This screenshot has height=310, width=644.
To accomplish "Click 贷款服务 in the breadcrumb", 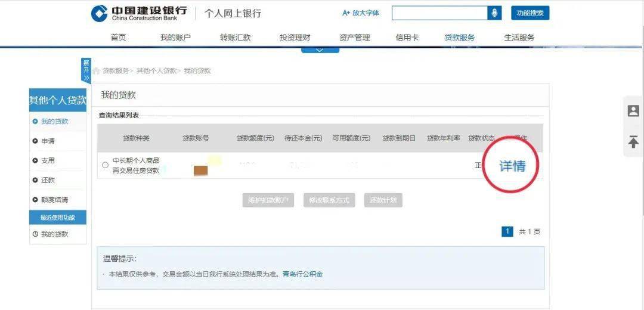I will point(116,70).
